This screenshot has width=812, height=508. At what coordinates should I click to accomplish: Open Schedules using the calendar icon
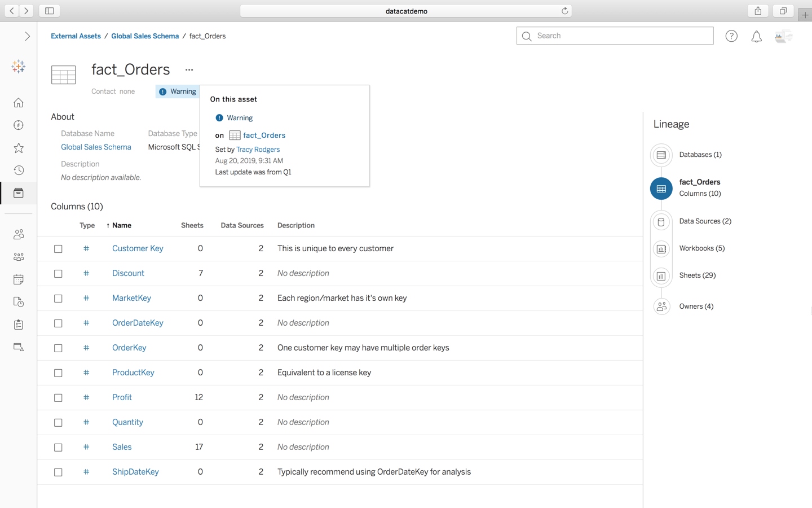[x=18, y=279]
